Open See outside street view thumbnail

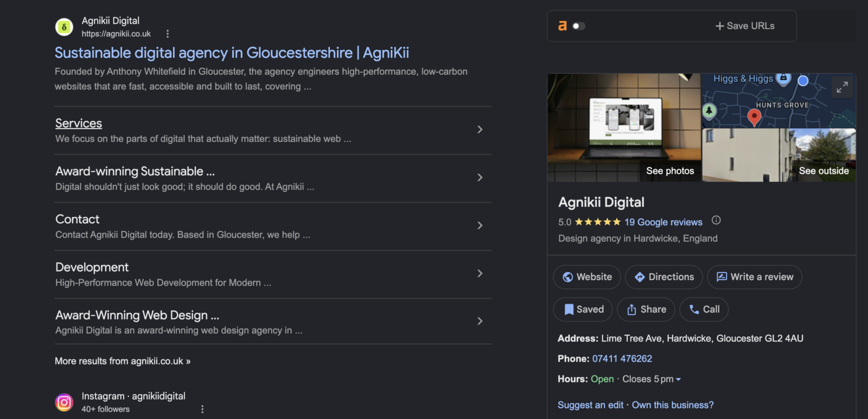tap(779, 155)
